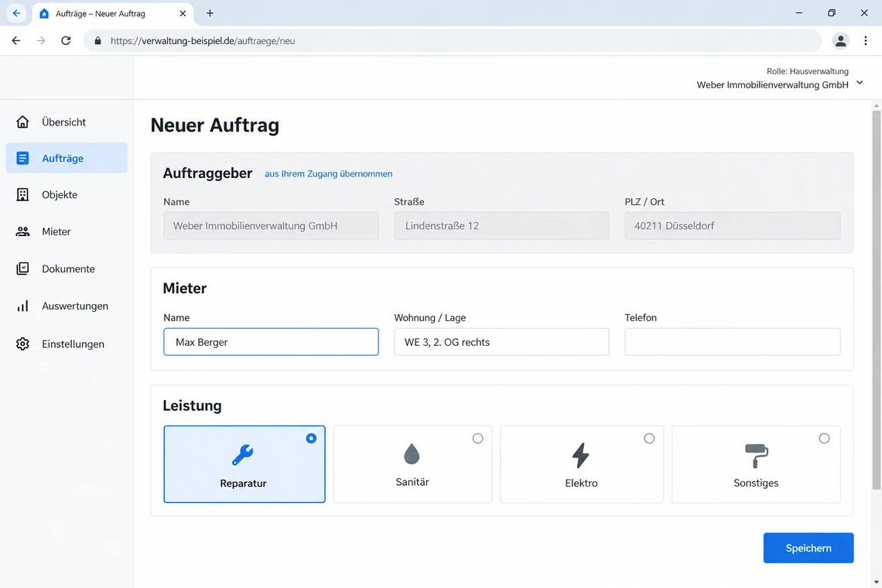Click the browser back arrow
Image resolution: width=882 pixels, height=588 pixels.
[15, 40]
